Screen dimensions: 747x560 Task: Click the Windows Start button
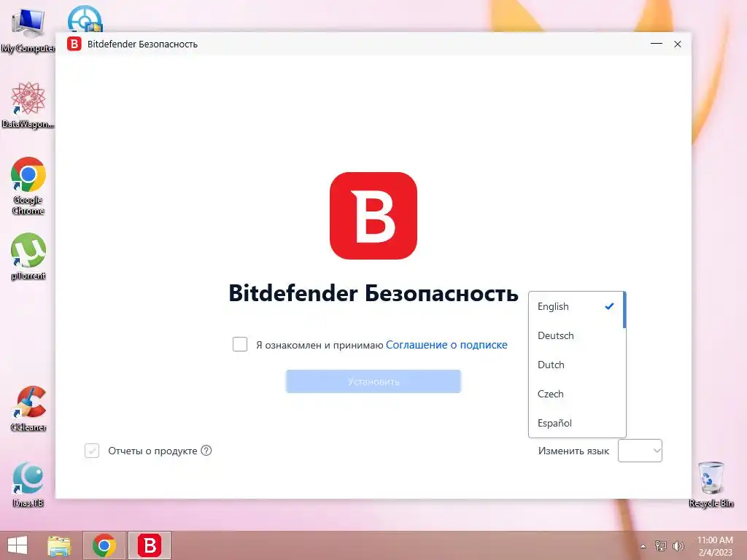click(18, 545)
